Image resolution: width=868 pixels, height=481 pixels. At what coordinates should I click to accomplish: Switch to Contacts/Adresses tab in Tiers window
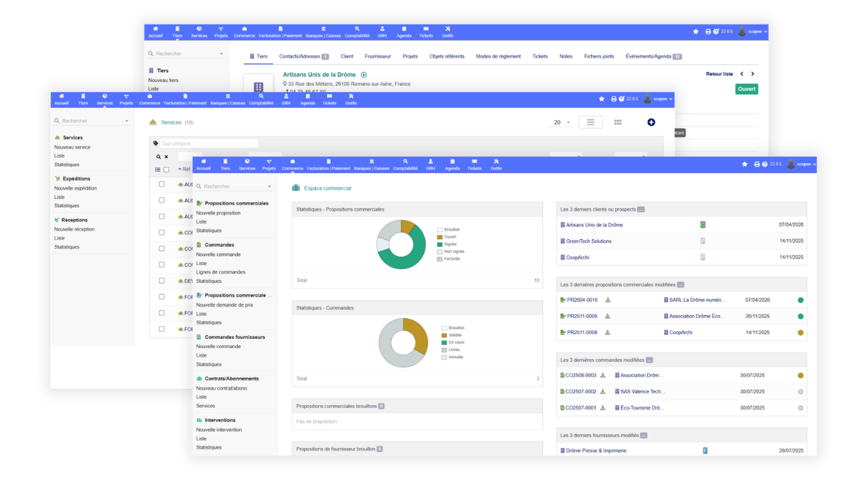304,57
